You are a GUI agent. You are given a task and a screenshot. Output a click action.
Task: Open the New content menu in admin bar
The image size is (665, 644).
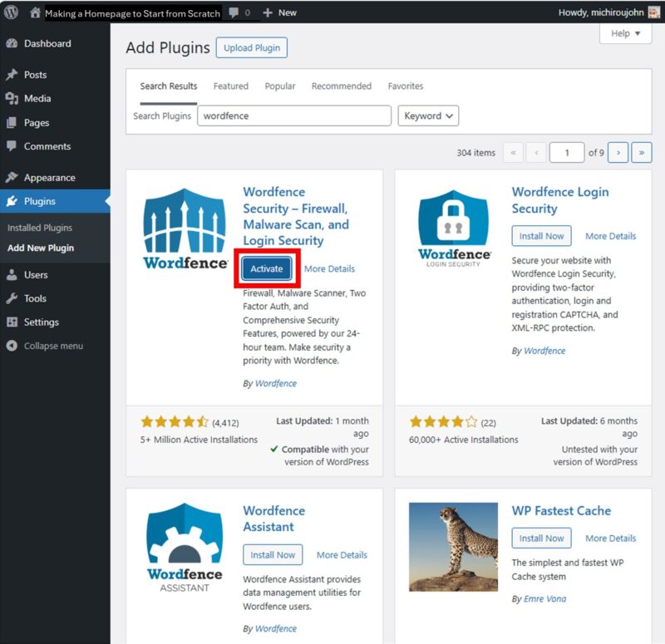point(279,13)
